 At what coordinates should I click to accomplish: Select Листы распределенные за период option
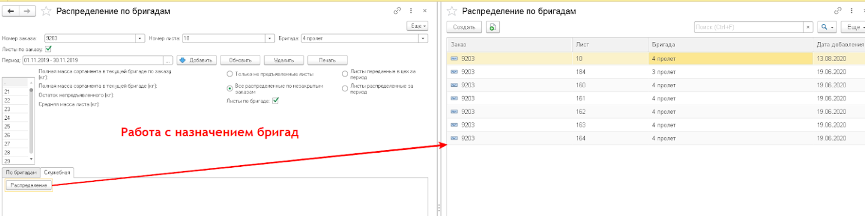pos(345,88)
